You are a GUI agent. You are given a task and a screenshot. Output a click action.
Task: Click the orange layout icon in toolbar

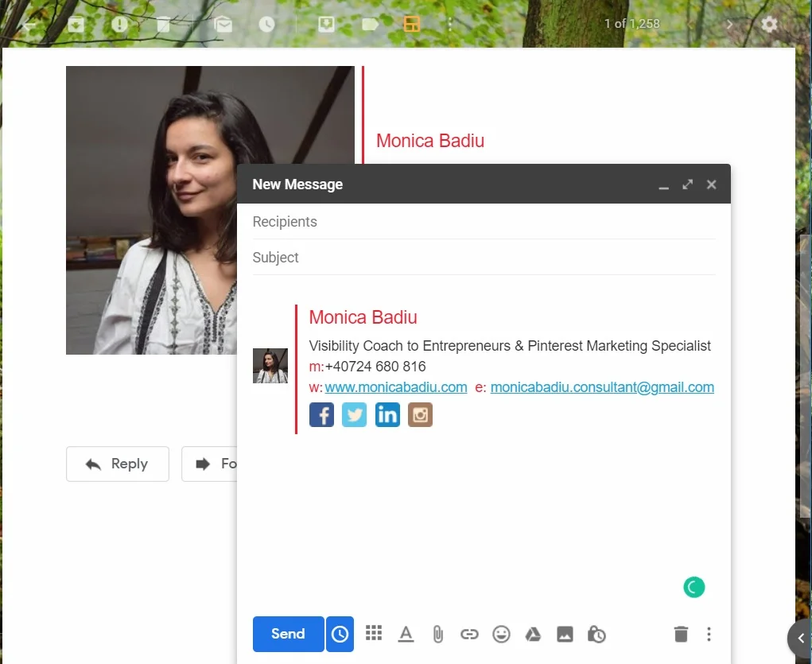pyautogui.click(x=412, y=24)
